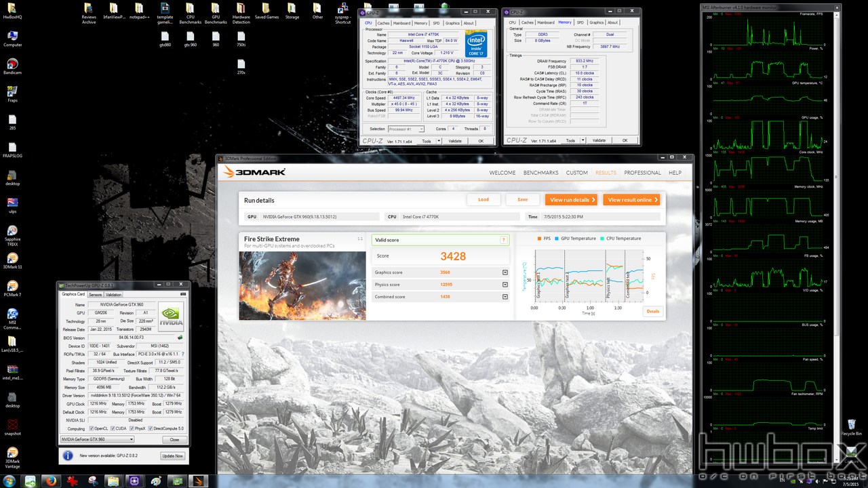This screenshot has width=868, height=488.
Task: Go to BENCHMARKS in 3DMark navigation
Action: [540, 173]
